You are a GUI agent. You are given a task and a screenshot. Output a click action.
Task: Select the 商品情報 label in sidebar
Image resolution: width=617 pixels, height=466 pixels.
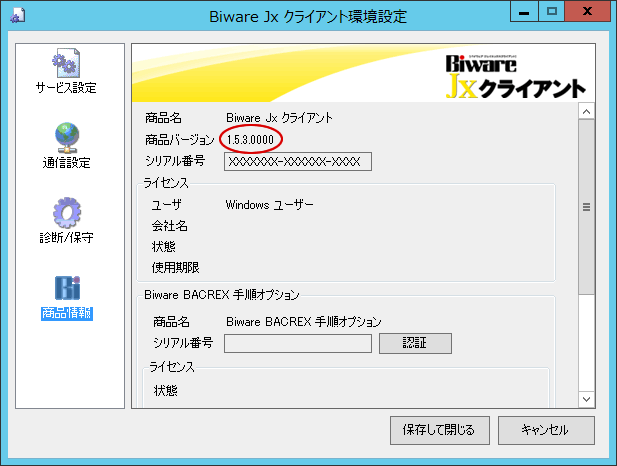click(67, 313)
